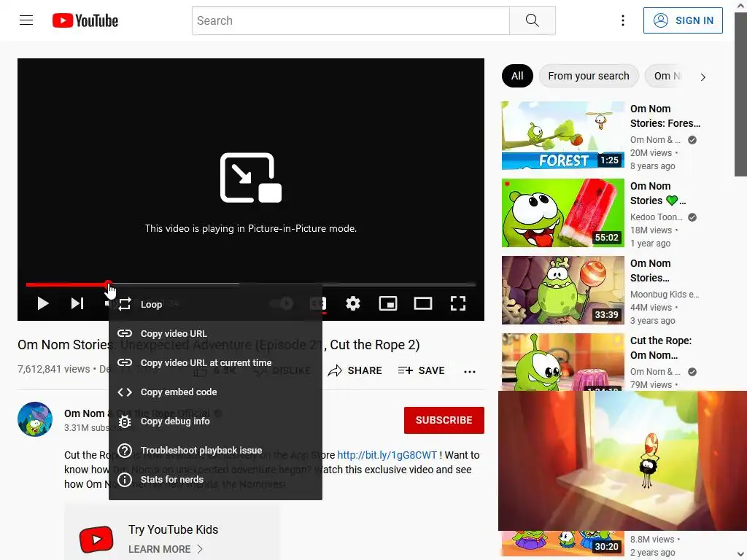The width and height of the screenshot is (747, 560).
Task: Go to YouTube home via logo
Action: tap(85, 20)
